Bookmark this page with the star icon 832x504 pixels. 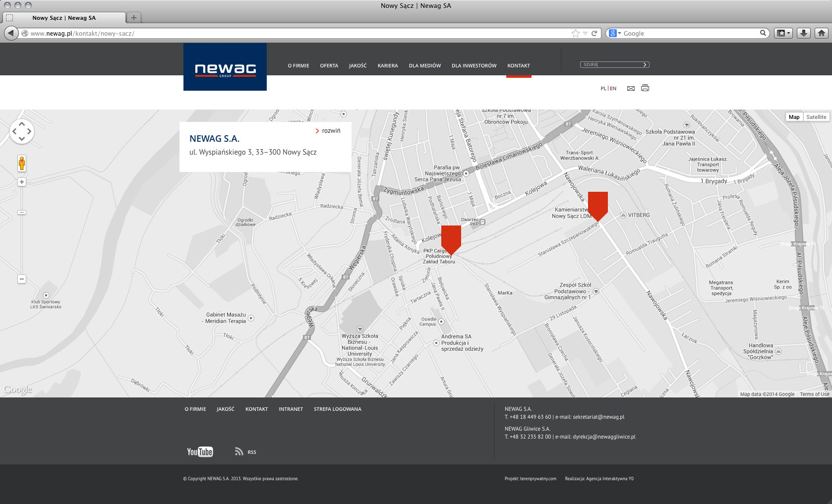(575, 33)
